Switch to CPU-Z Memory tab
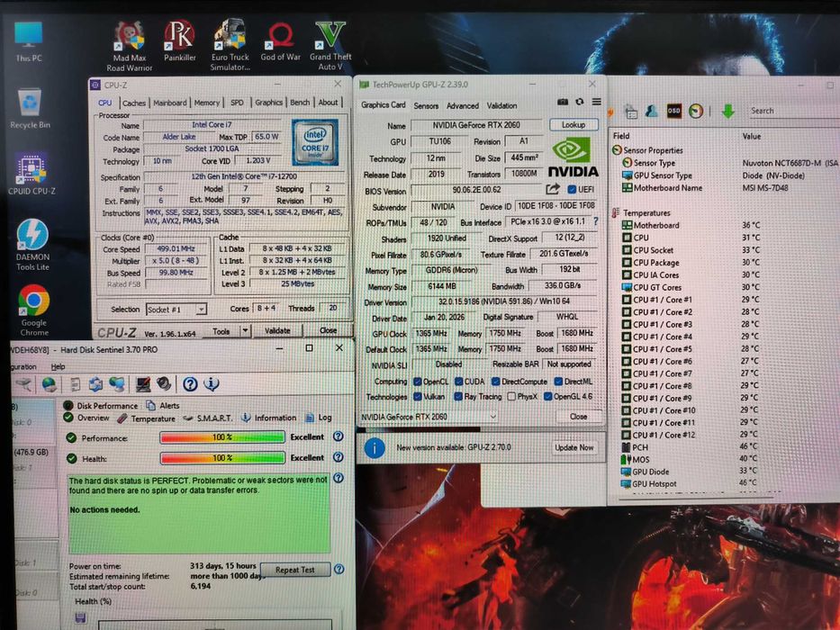 point(207,103)
